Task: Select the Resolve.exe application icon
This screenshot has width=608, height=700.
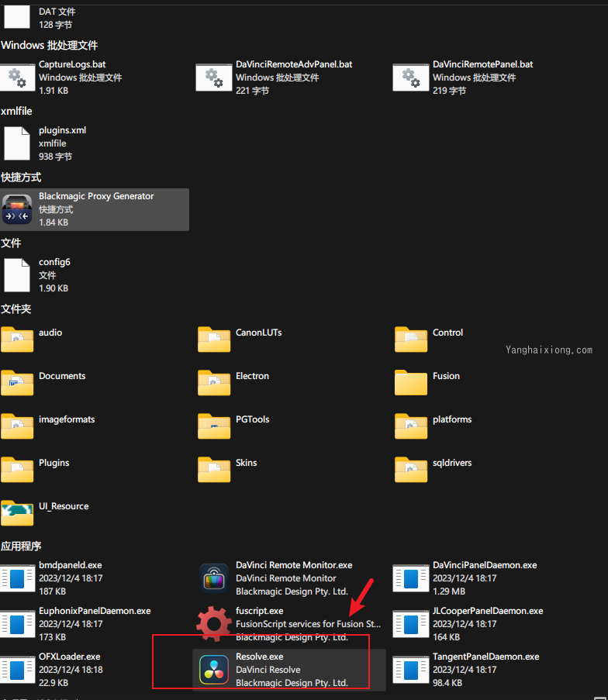Action: 214,669
